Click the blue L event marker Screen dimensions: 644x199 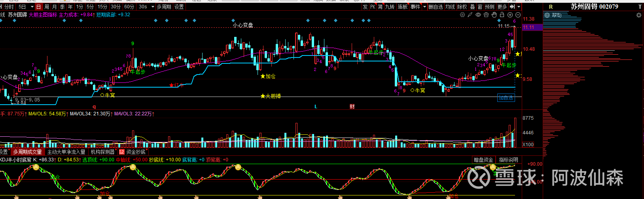(x=316, y=107)
